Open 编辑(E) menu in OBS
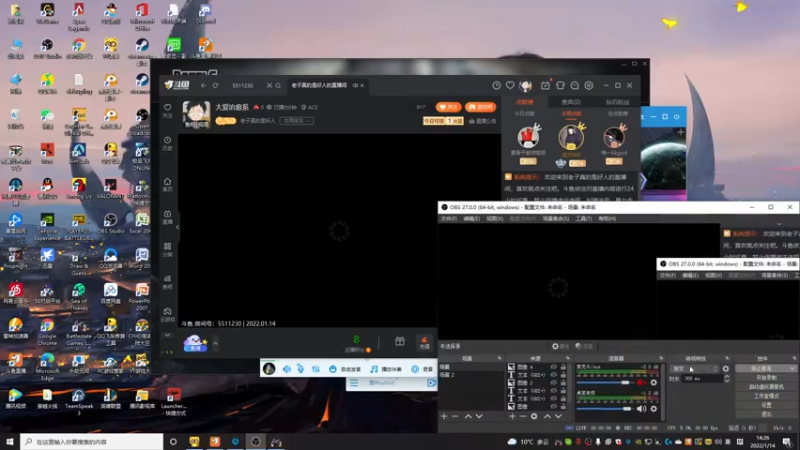Image resolution: width=800 pixels, height=450 pixels. pos(471,218)
